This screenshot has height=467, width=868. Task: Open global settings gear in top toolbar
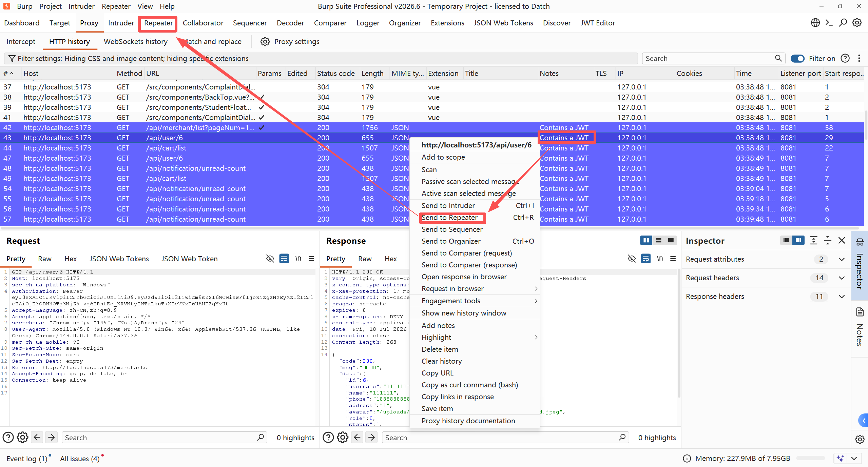click(x=857, y=23)
